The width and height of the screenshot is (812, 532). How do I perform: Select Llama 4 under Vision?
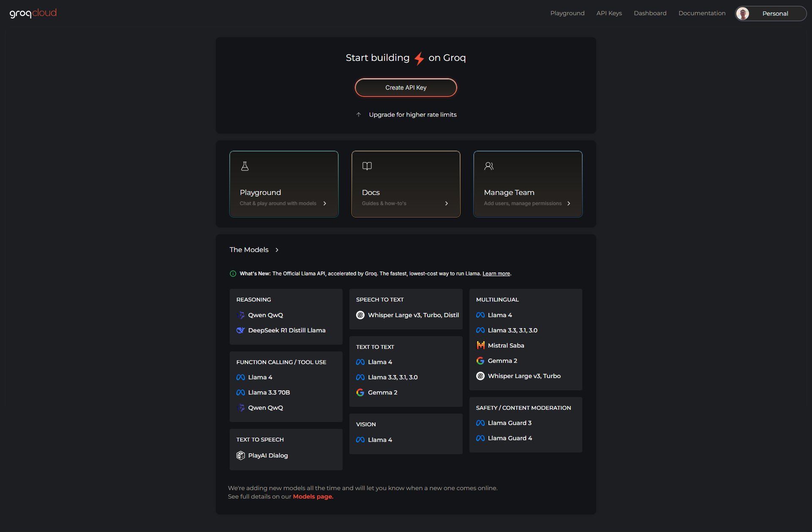(x=380, y=440)
